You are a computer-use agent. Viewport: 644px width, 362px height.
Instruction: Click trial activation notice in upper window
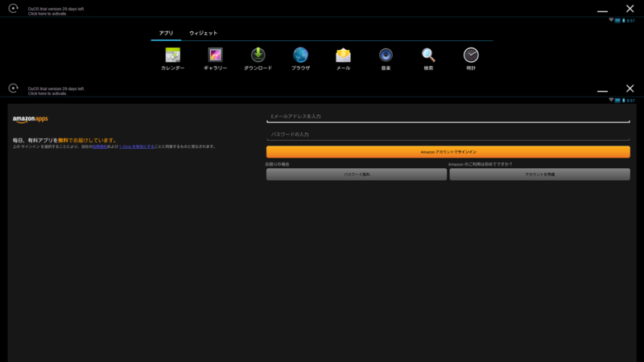tap(56, 11)
